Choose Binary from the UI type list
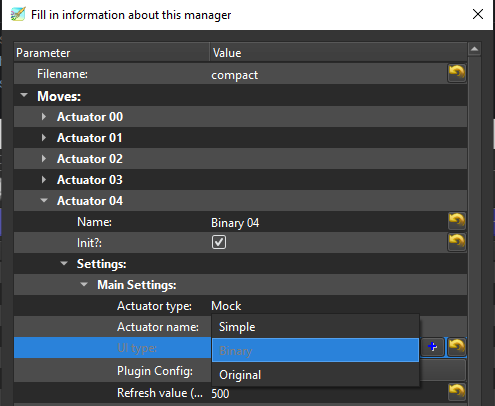The width and height of the screenshot is (495, 406). coord(315,350)
